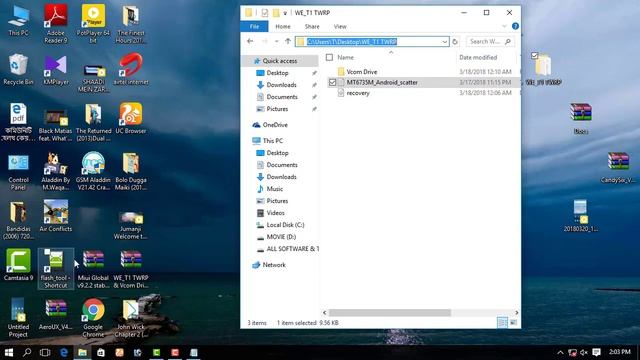Select Miui Global v9.2.2 archive icon
The height and width of the screenshot is (360, 640).
93,269
